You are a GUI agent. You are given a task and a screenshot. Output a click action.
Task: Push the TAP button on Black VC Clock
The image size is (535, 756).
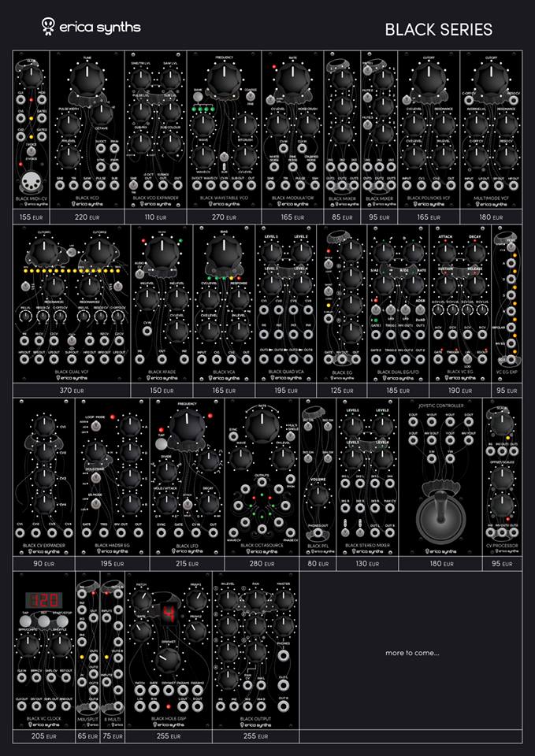click(26, 622)
